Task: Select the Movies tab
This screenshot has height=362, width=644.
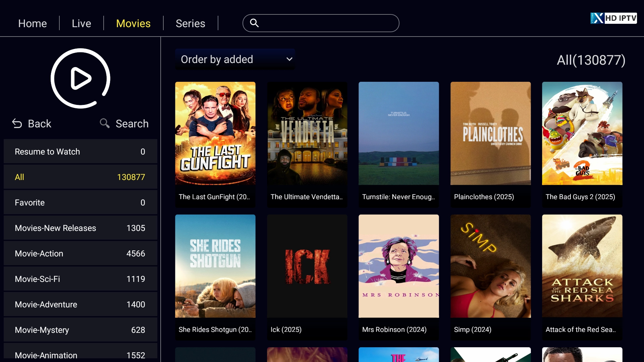Action: [133, 23]
